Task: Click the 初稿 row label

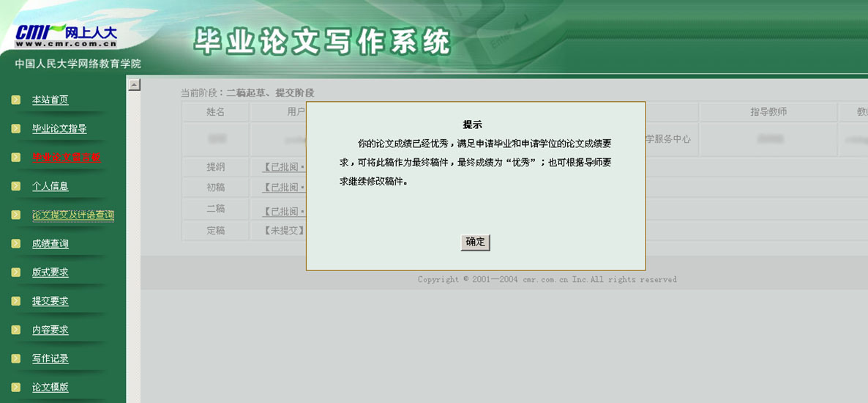Action: (x=215, y=188)
